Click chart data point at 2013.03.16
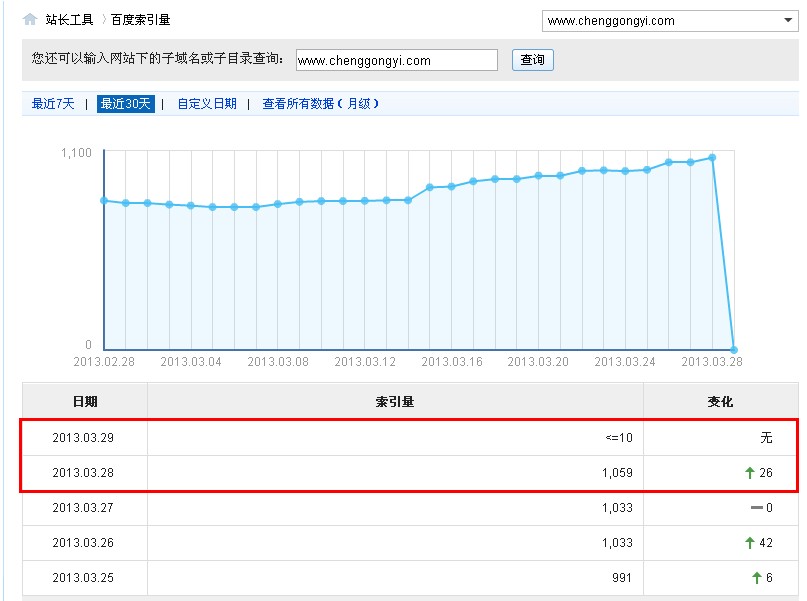 [x=451, y=186]
